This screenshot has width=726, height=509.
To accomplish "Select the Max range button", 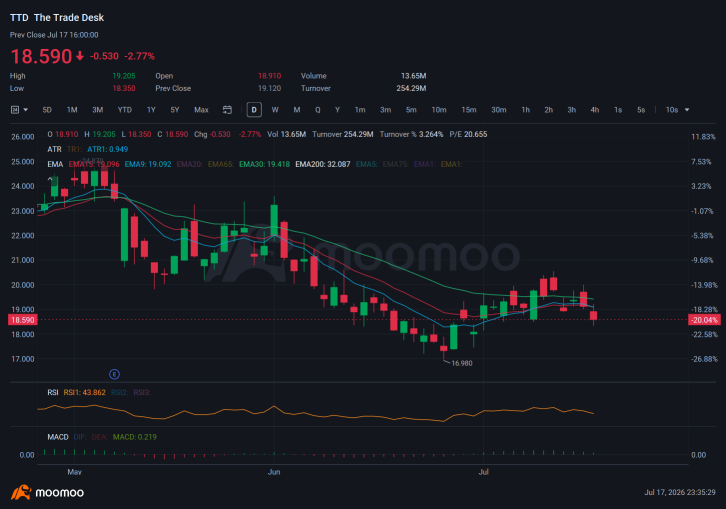I will click(x=201, y=110).
